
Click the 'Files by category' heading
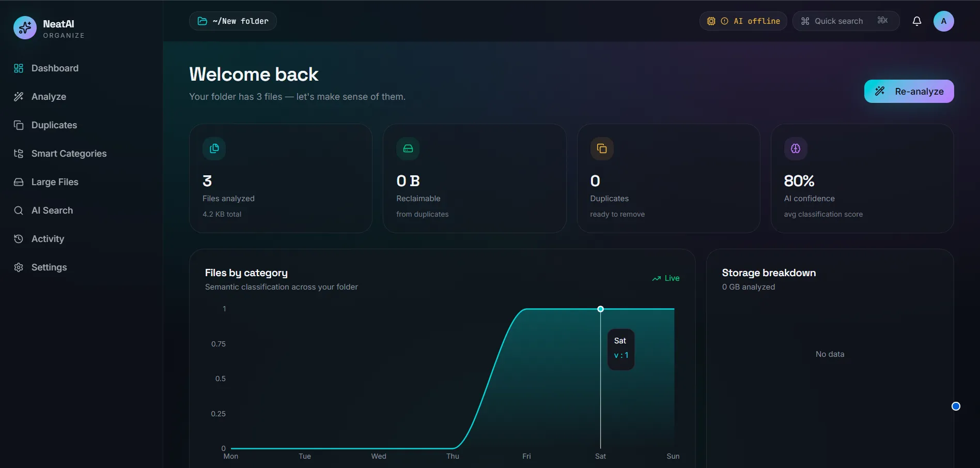[246, 273]
